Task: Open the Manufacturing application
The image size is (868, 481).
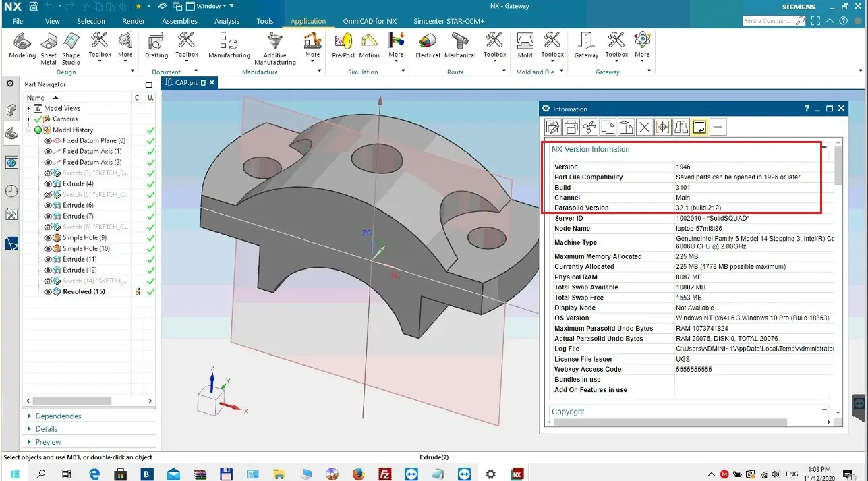Action: pos(229,45)
